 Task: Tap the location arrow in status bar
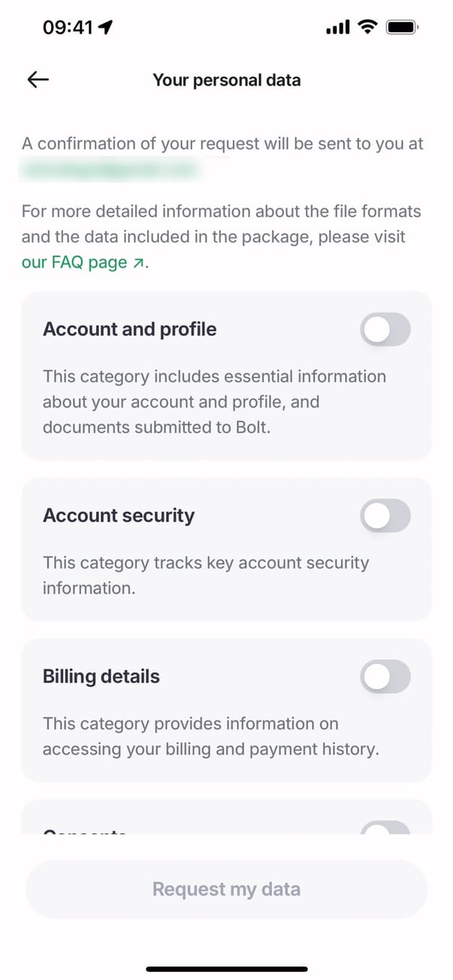[x=105, y=28]
